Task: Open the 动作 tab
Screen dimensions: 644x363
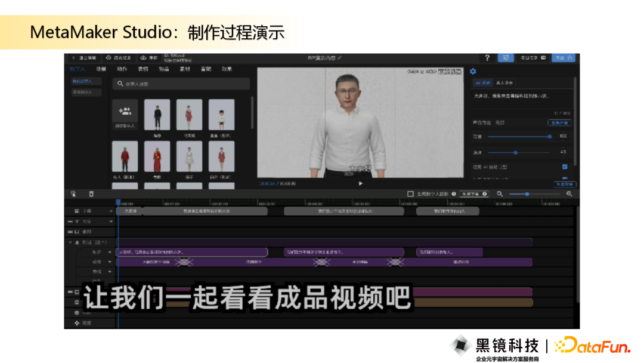Action: click(x=122, y=69)
